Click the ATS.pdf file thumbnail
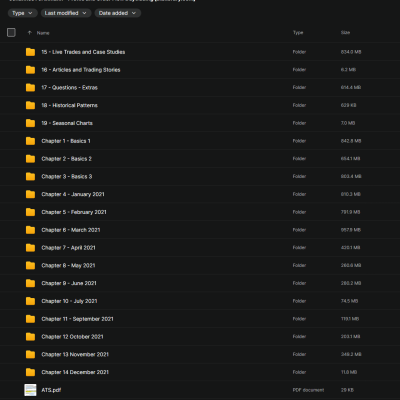The image size is (400, 400). tap(30, 390)
